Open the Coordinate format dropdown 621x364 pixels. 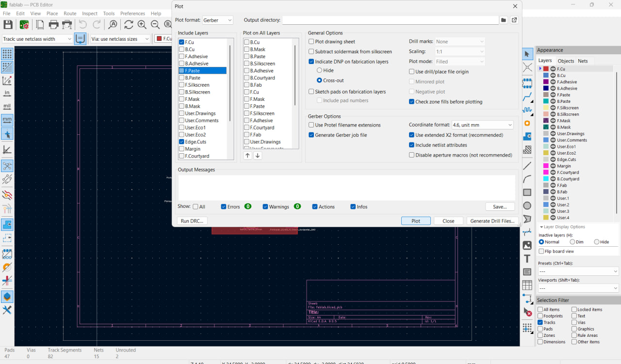(482, 125)
